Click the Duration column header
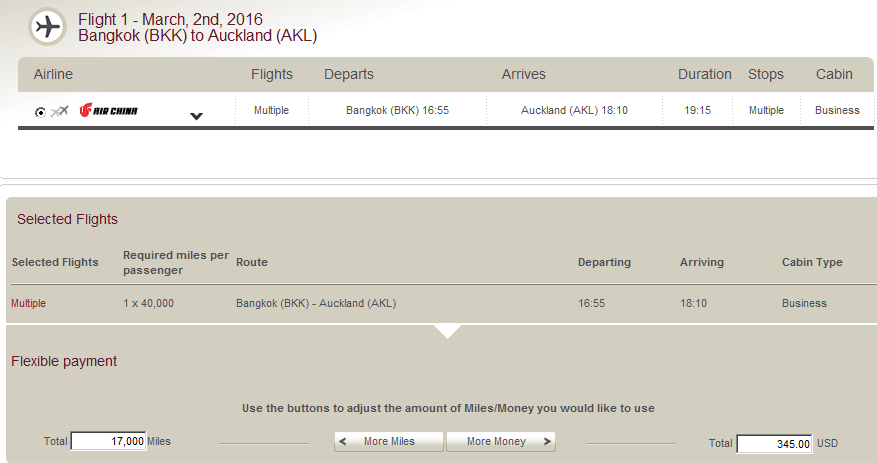 [x=704, y=74]
